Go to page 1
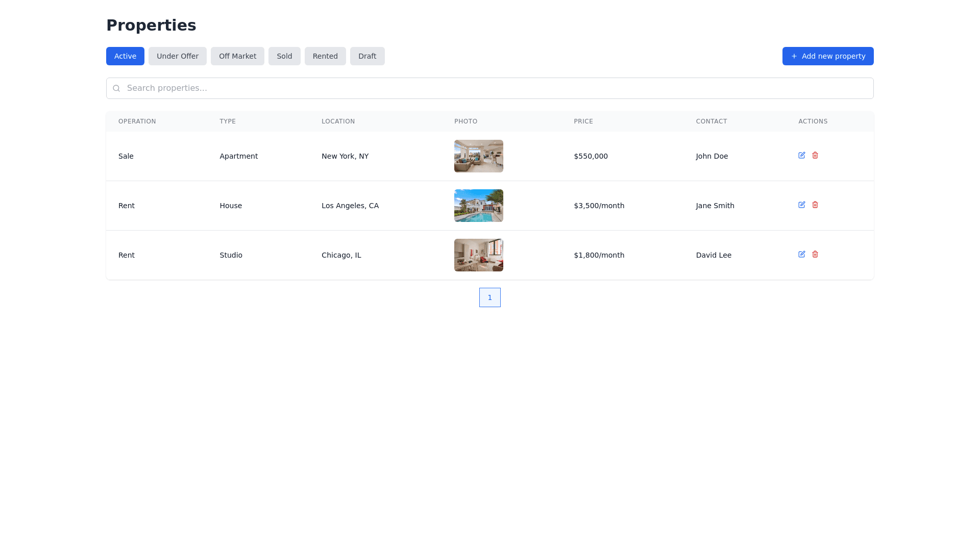The width and height of the screenshot is (980, 551). coord(490,297)
